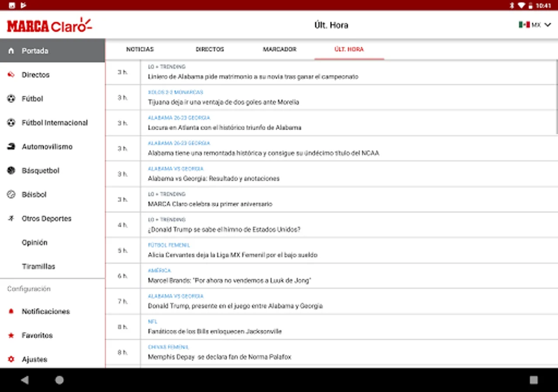Tap the Android home circle button
This screenshot has height=392, width=558.
(59, 380)
